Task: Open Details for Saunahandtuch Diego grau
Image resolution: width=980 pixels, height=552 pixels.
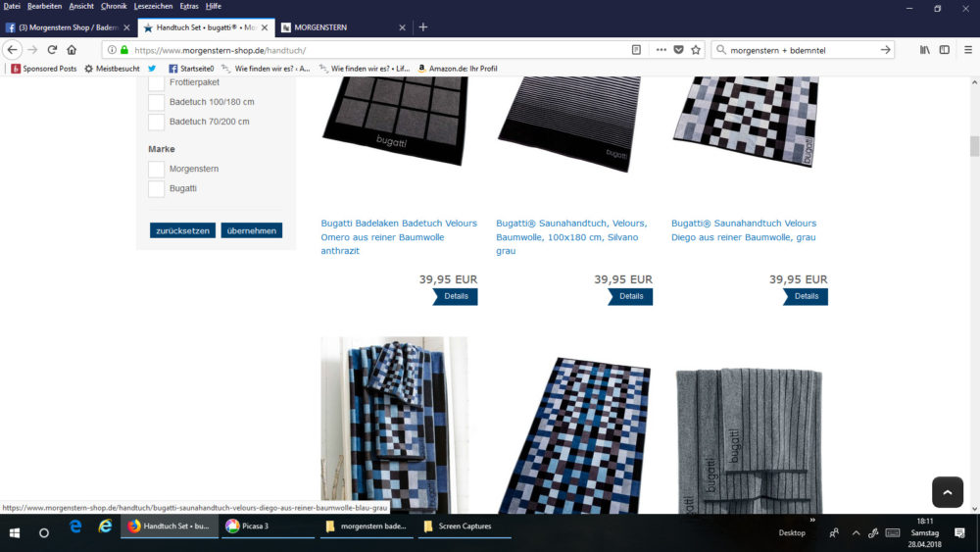Action: (x=806, y=296)
